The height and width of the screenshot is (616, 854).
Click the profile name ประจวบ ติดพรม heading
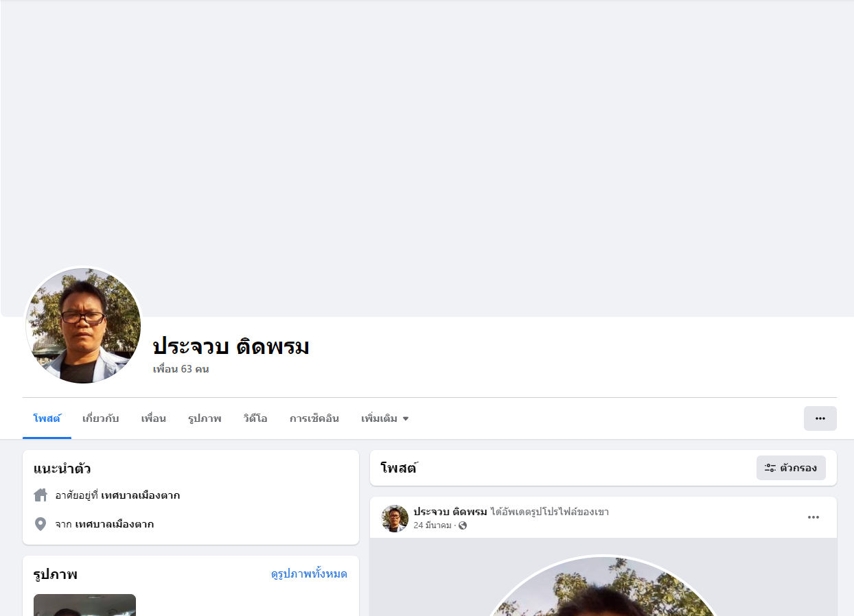tap(231, 346)
